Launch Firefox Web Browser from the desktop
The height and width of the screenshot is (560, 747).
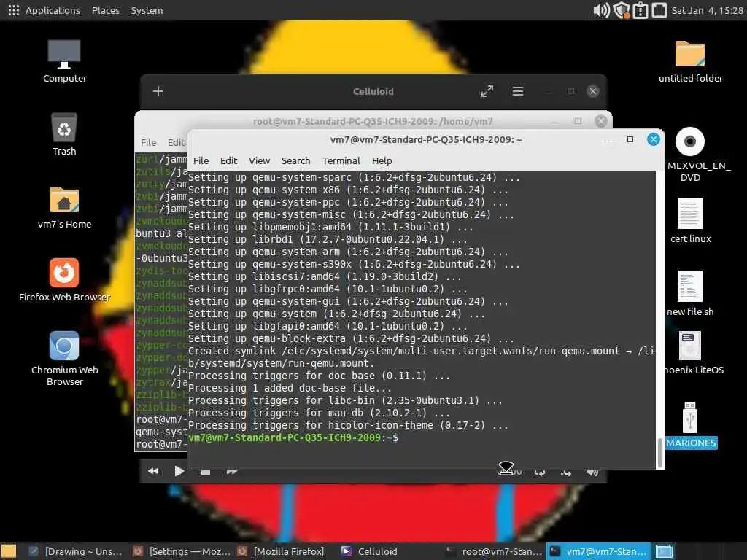pyautogui.click(x=64, y=281)
